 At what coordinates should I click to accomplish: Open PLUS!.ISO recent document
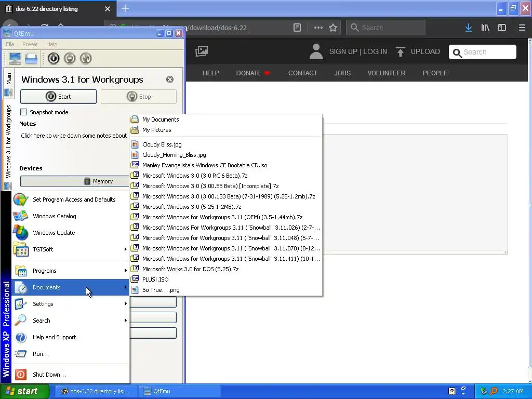[226, 280]
